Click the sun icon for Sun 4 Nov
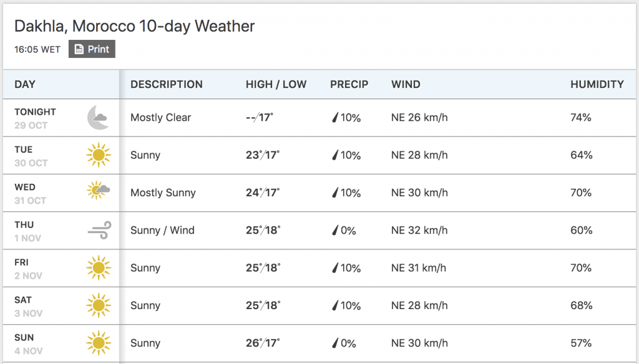Screen dimensions: 639x364 click(99, 343)
